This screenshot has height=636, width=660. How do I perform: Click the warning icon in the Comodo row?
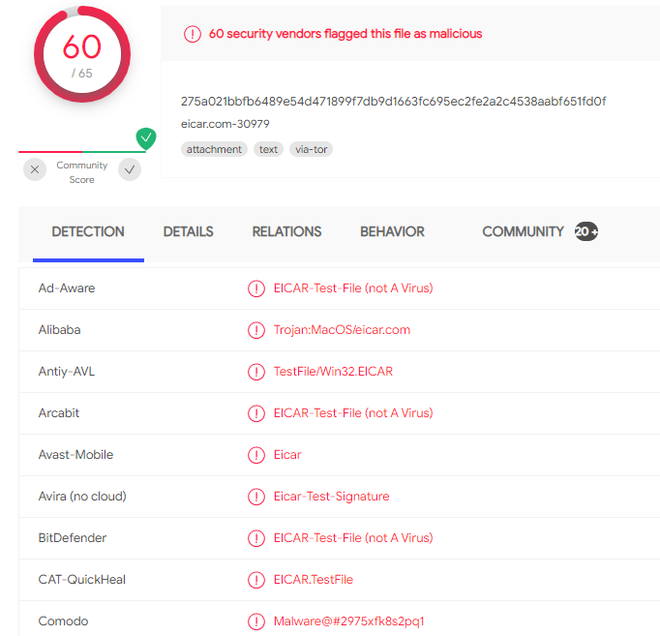[x=256, y=621]
